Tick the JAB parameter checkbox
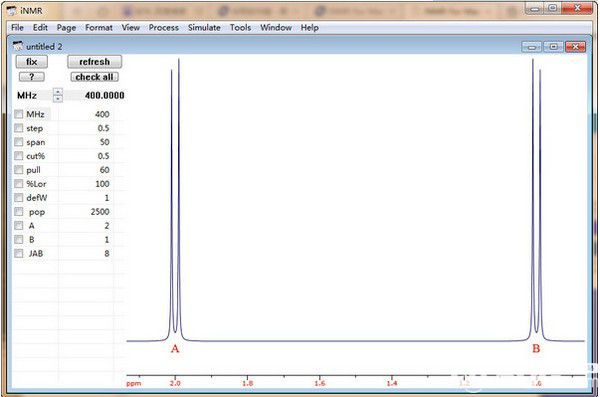 click(x=18, y=253)
